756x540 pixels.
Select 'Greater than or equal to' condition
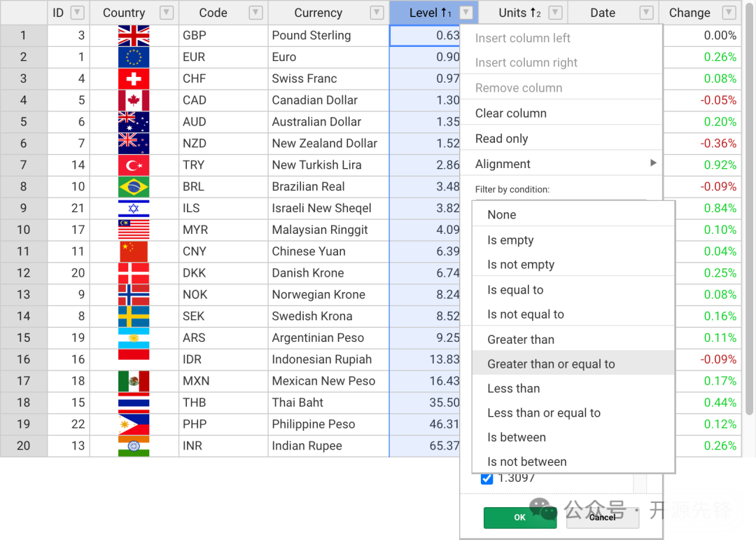point(551,364)
